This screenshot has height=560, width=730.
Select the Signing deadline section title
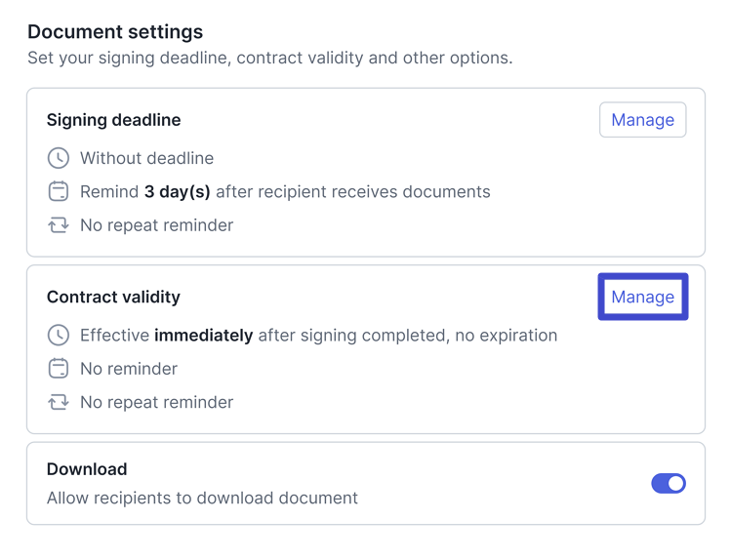click(x=113, y=120)
